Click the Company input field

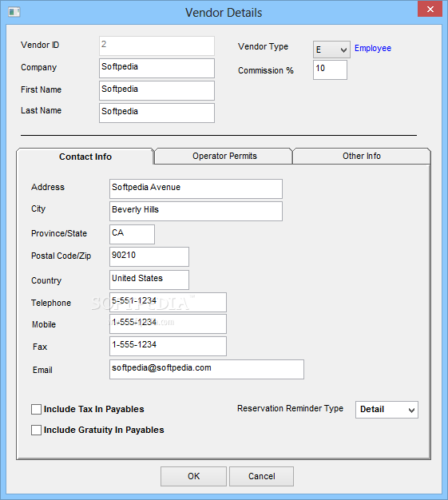157,68
